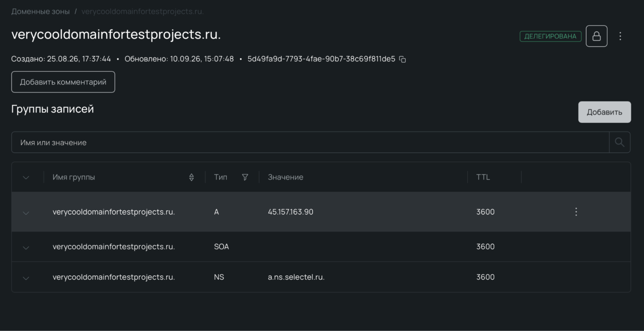Select the a.ns.selectel.ru. value
The height and width of the screenshot is (331, 644).
point(296,277)
